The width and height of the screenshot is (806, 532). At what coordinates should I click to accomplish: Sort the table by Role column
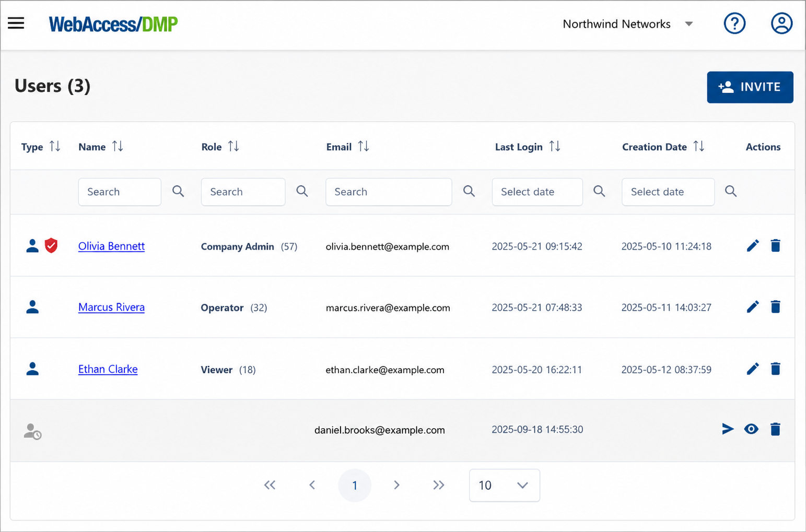pyautogui.click(x=233, y=147)
